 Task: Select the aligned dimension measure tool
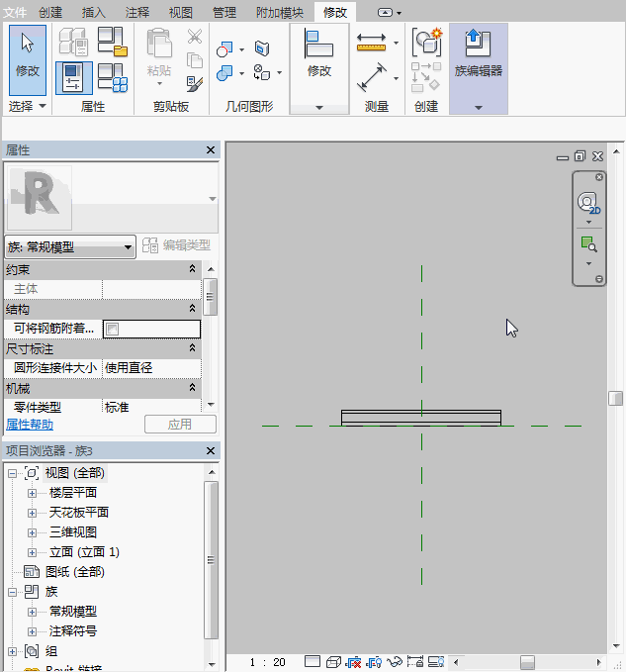pos(372,43)
